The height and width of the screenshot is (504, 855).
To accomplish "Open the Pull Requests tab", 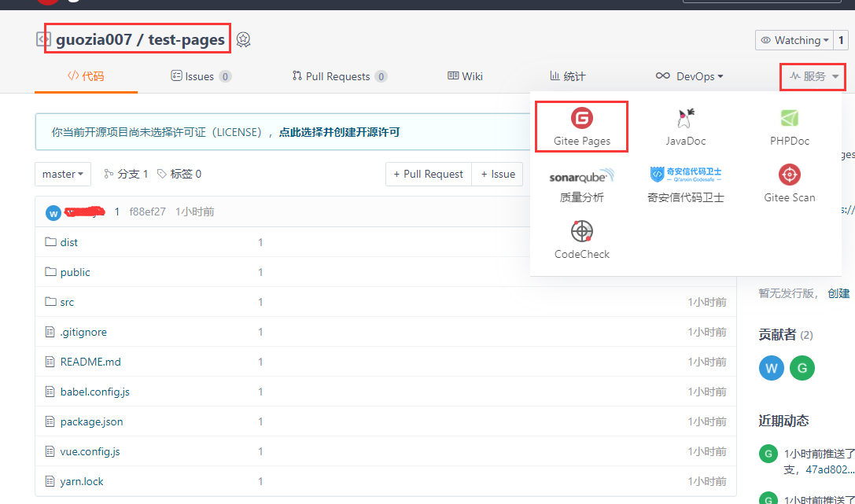I will [x=340, y=76].
